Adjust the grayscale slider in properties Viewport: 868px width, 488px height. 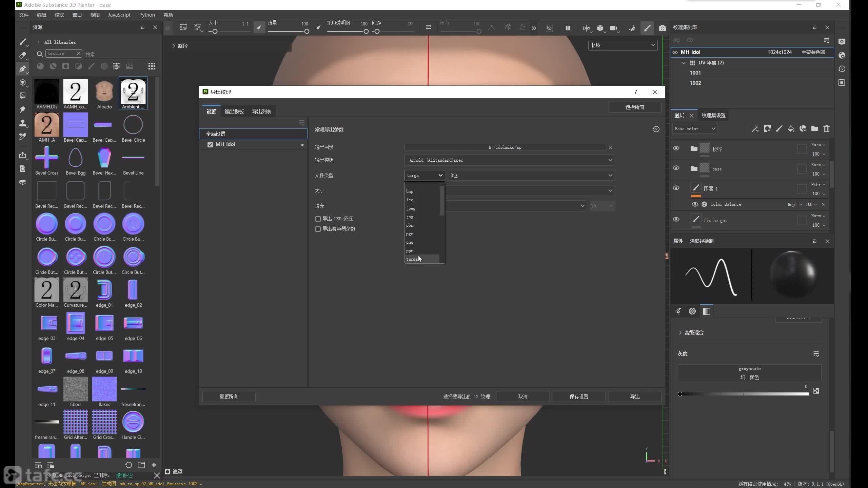click(x=744, y=394)
